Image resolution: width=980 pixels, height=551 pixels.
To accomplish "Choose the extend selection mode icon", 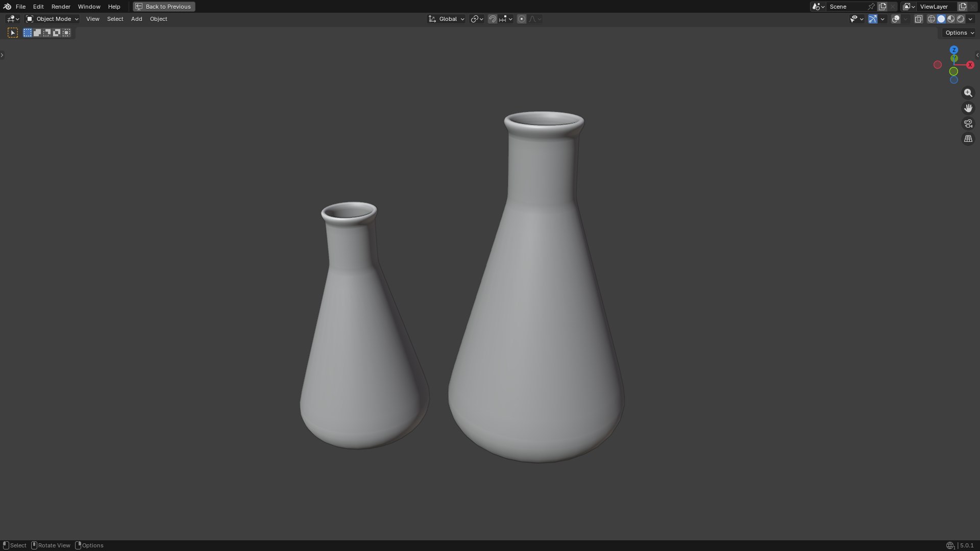I will click(37, 33).
